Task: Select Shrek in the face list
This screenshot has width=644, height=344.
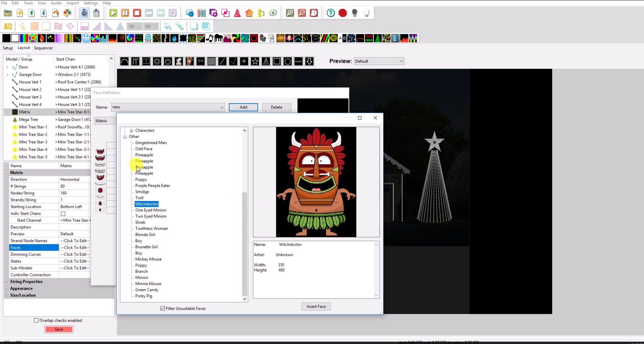Action: pyautogui.click(x=140, y=222)
